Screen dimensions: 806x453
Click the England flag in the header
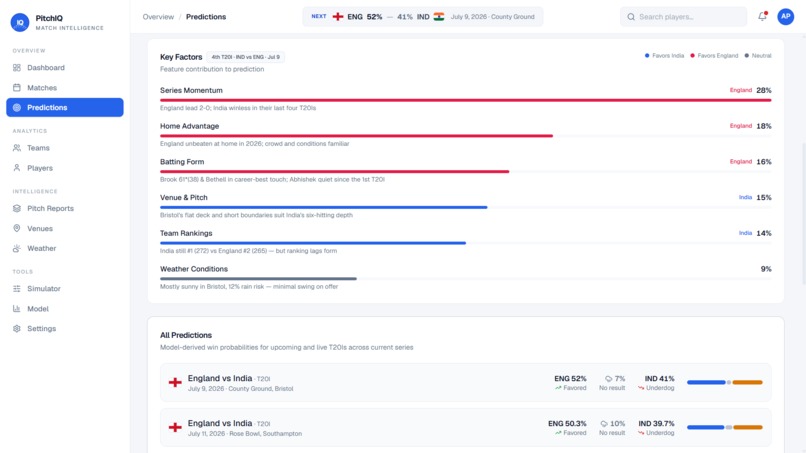338,17
